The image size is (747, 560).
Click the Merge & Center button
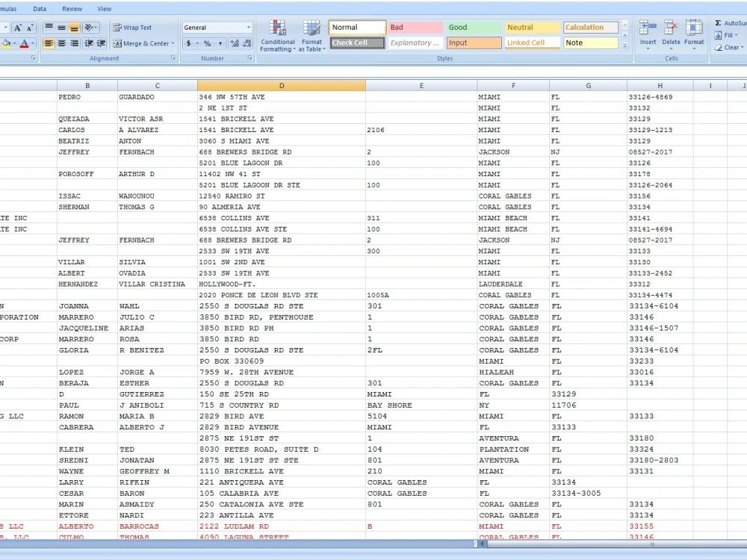[140, 43]
